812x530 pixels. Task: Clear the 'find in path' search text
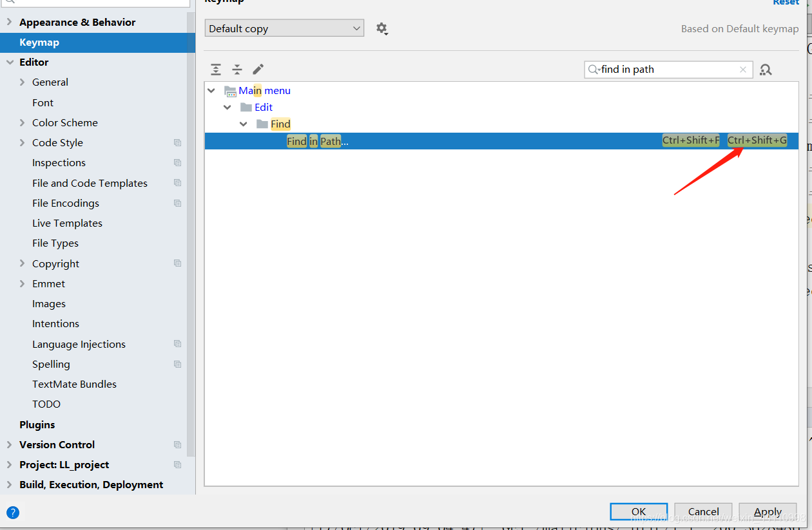click(x=743, y=69)
